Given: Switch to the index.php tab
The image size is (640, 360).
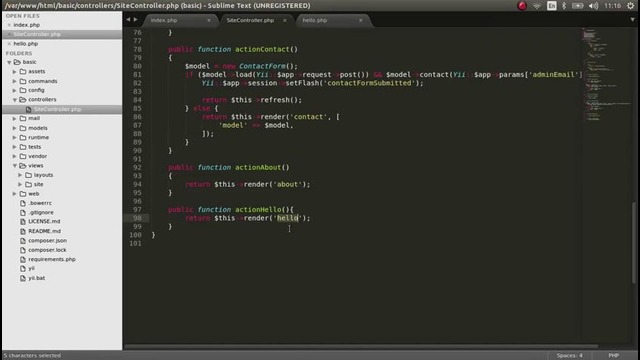Looking at the screenshot, I should click(164, 20).
